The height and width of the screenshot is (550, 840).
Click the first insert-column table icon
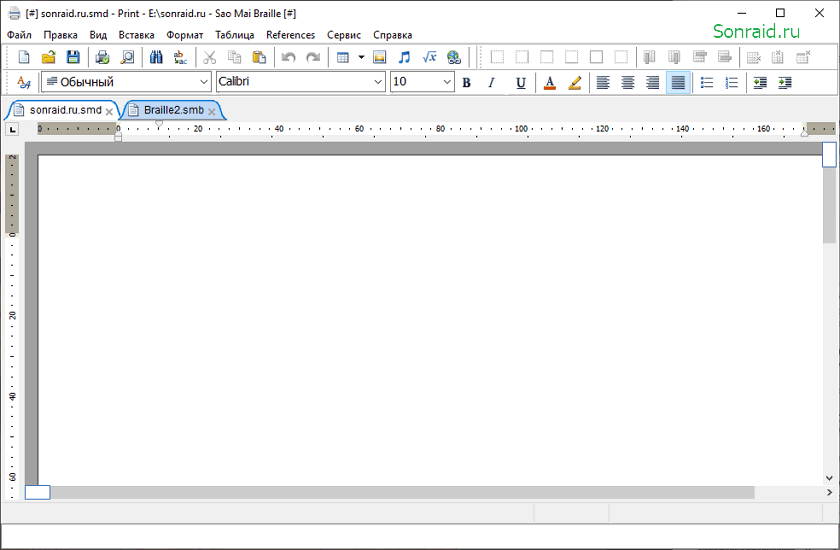(650, 57)
